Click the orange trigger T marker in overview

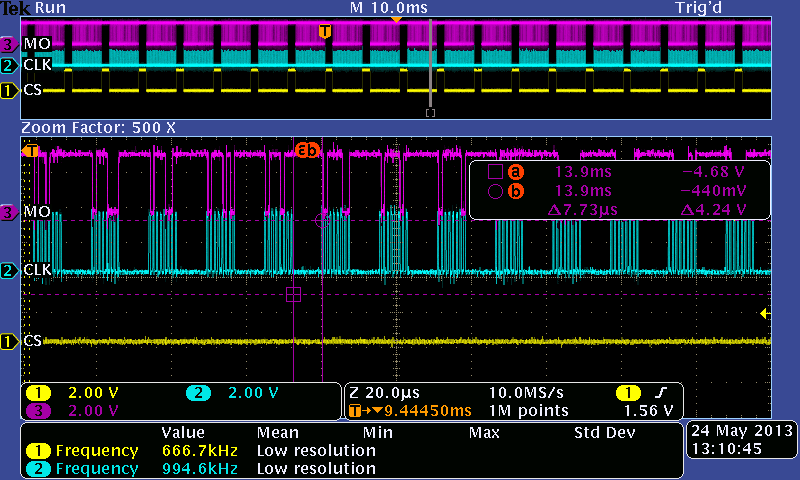325,31
